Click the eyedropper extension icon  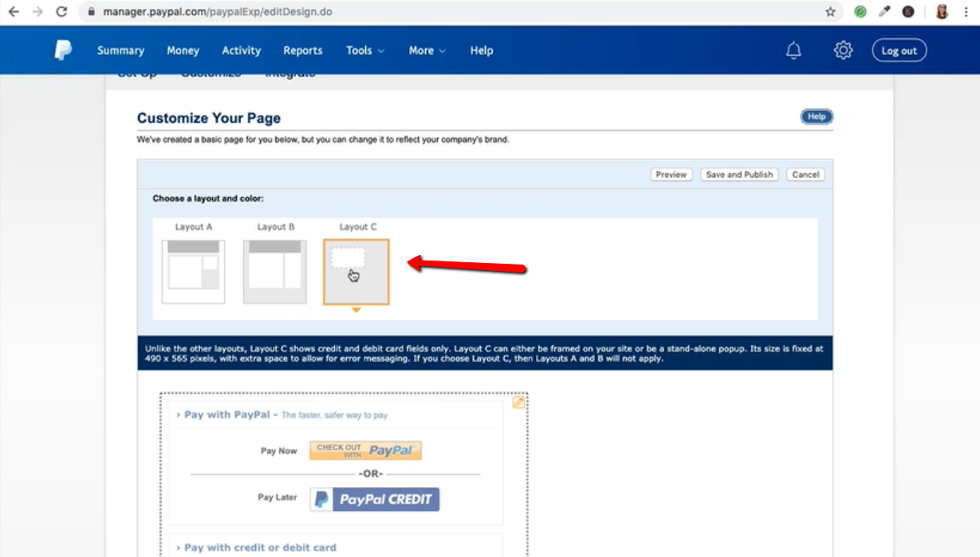coord(884,12)
